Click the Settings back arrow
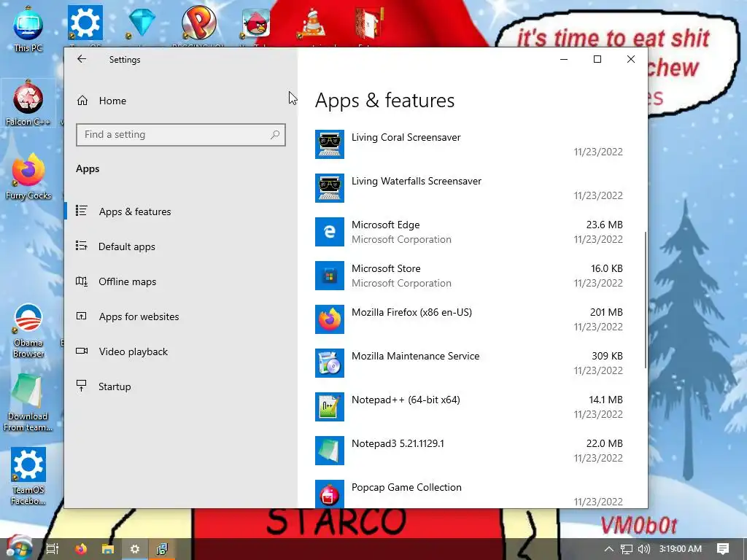Screen dimensions: 747x560 click(82, 59)
